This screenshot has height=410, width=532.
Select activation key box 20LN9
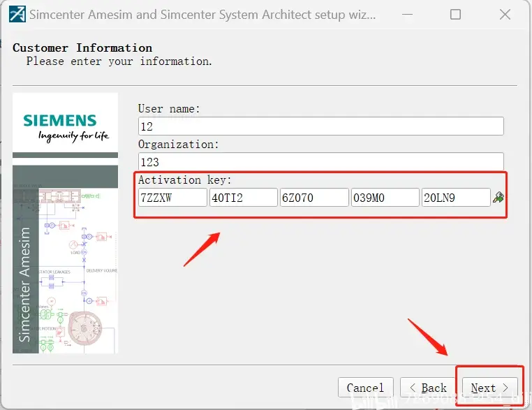tap(456, 198)
